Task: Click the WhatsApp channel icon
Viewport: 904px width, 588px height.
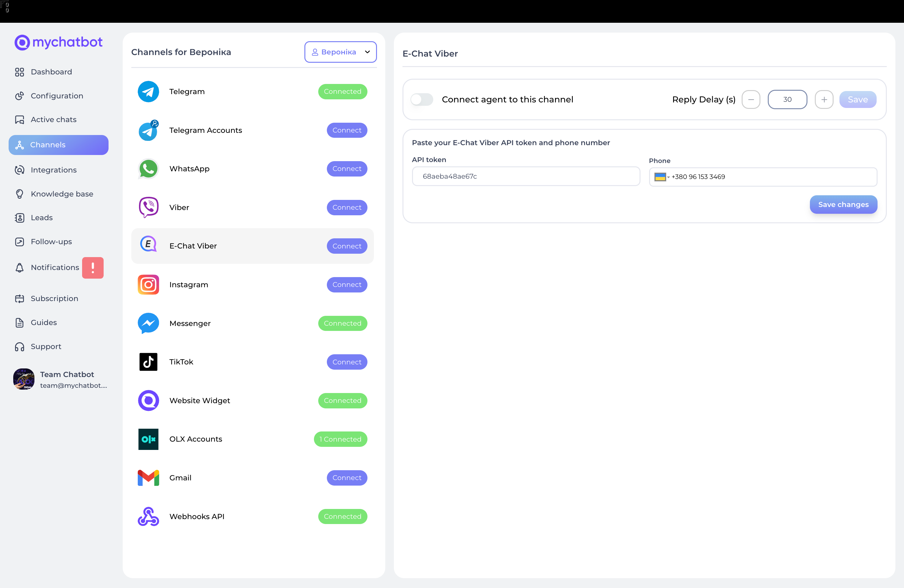Action: tap(148, 169)
